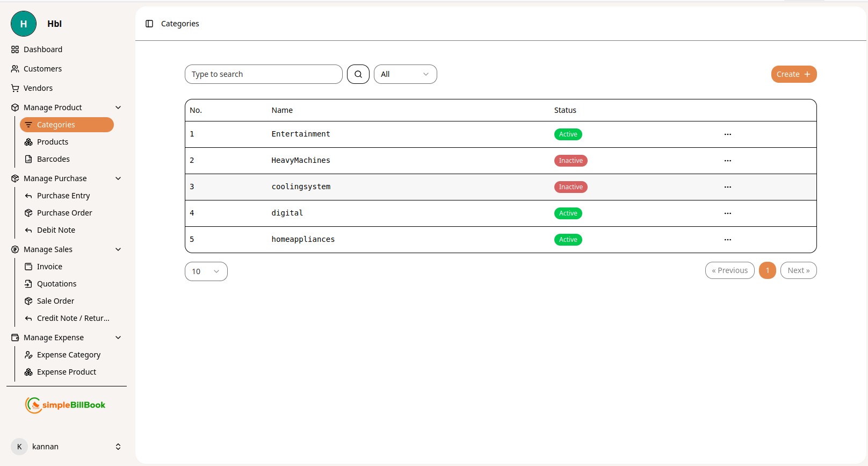The height and width of the screenshot is (466, 868).
Task: Open Products from the sidebar
Action: click(53, 142)
